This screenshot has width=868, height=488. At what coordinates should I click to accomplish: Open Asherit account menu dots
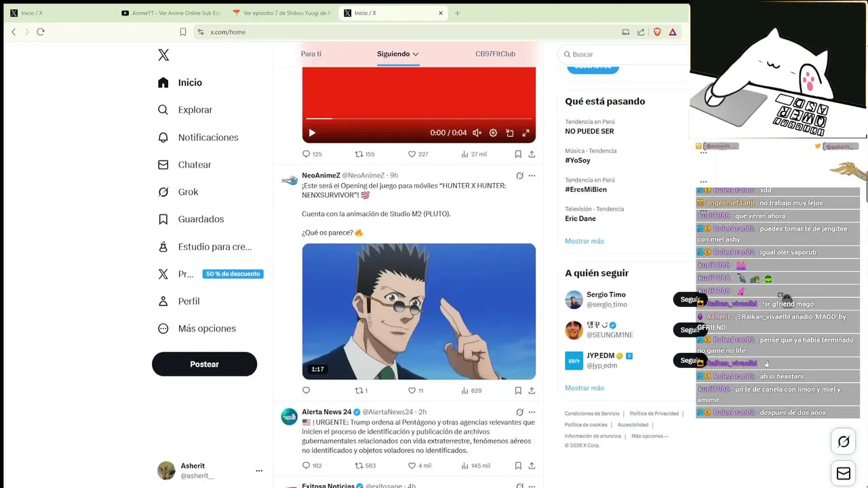[x=259, y=470]
